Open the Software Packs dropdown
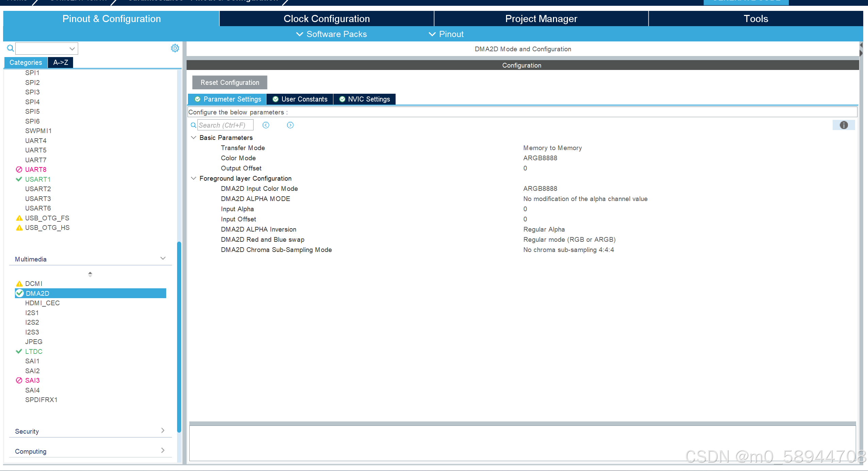The width and height of the screenshot is (868, 471). (331, 34)
